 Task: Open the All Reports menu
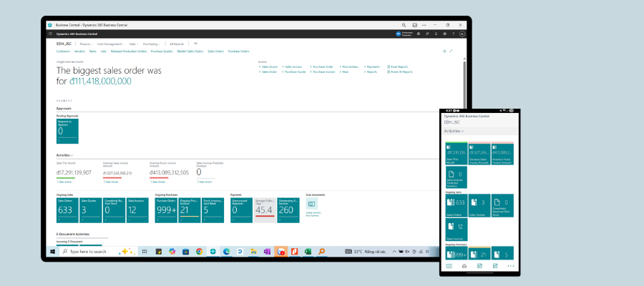coord(177,44)
